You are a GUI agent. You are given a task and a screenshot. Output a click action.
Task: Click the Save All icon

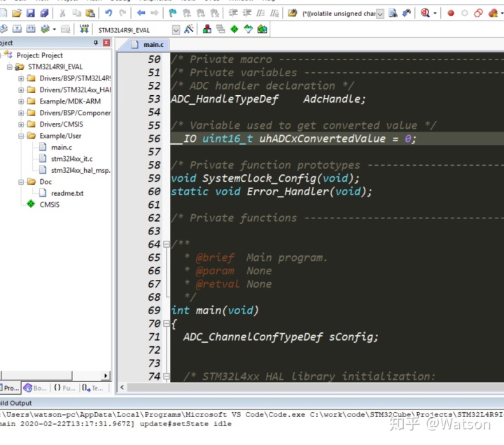(44, 13)
